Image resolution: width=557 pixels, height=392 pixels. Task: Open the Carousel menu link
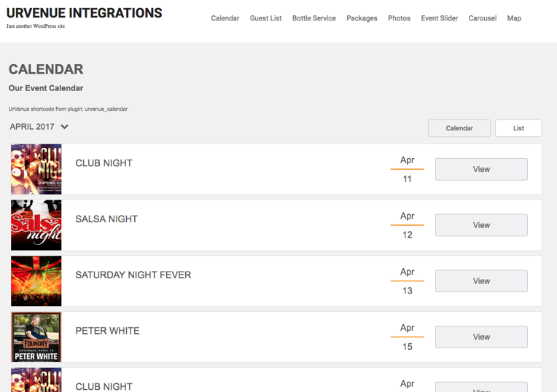(x=482, y=18)
